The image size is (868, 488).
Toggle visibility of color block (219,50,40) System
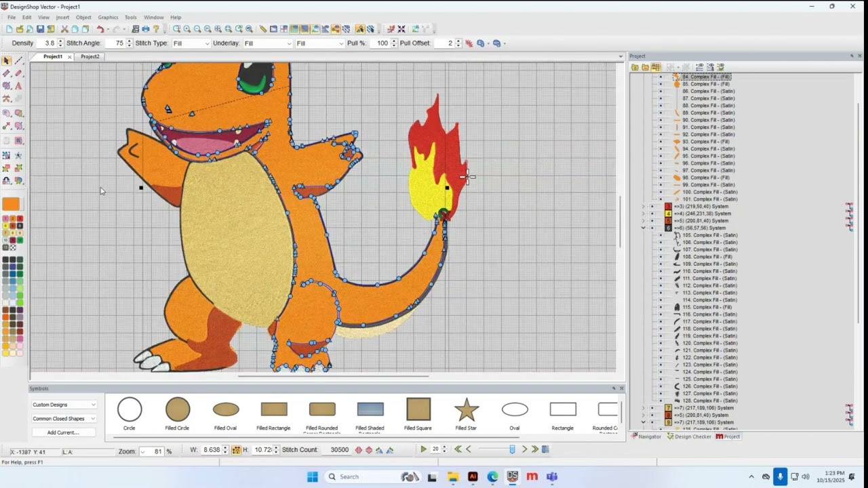(x=652, y=207)
